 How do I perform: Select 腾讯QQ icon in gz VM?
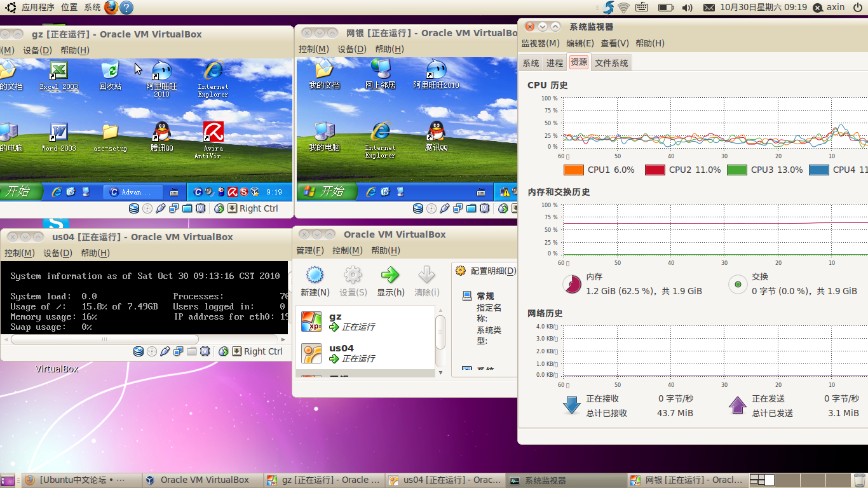(x=162, y=137)
